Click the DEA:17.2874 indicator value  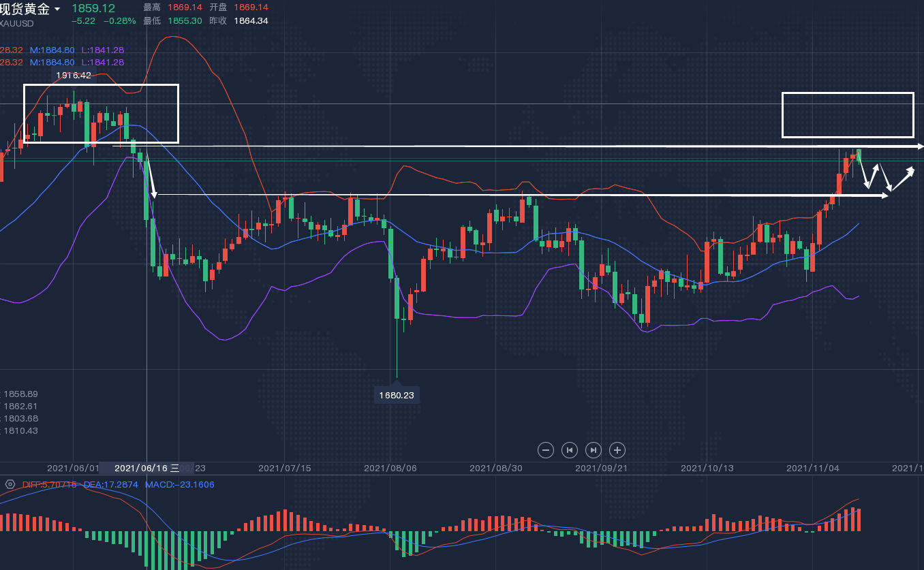point(110,484)
